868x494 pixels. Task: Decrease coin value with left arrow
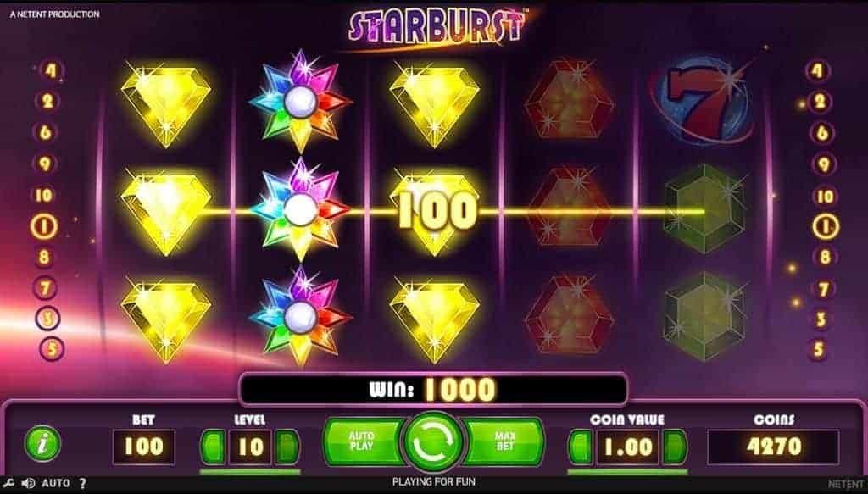coord(581,447)
